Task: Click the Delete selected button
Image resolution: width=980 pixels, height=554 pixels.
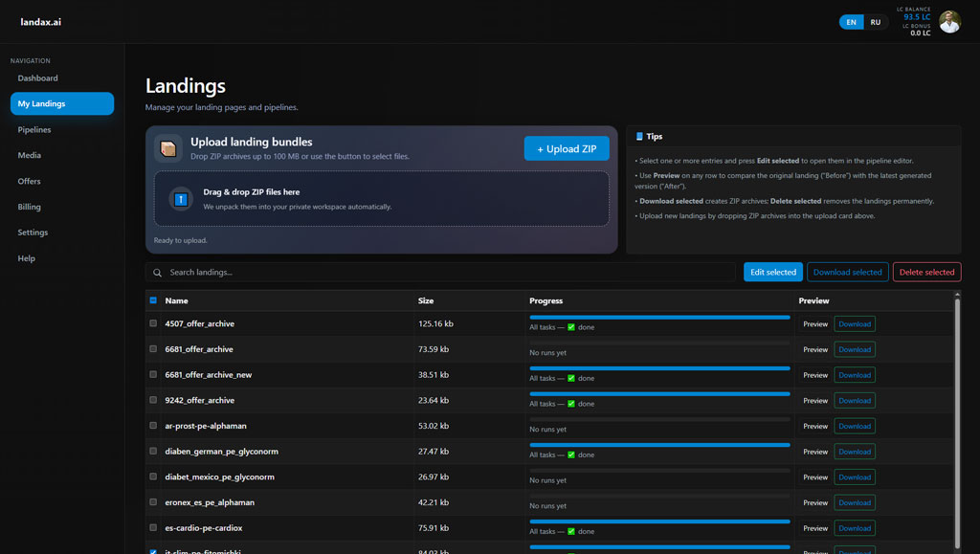Action: (926, 272)
